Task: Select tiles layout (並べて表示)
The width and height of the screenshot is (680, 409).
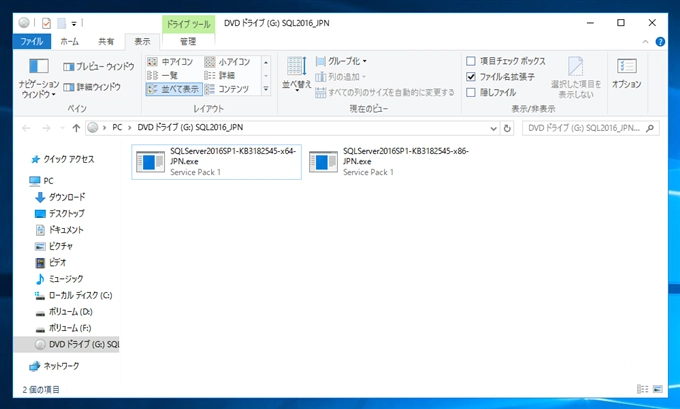Action: [173, 89]
